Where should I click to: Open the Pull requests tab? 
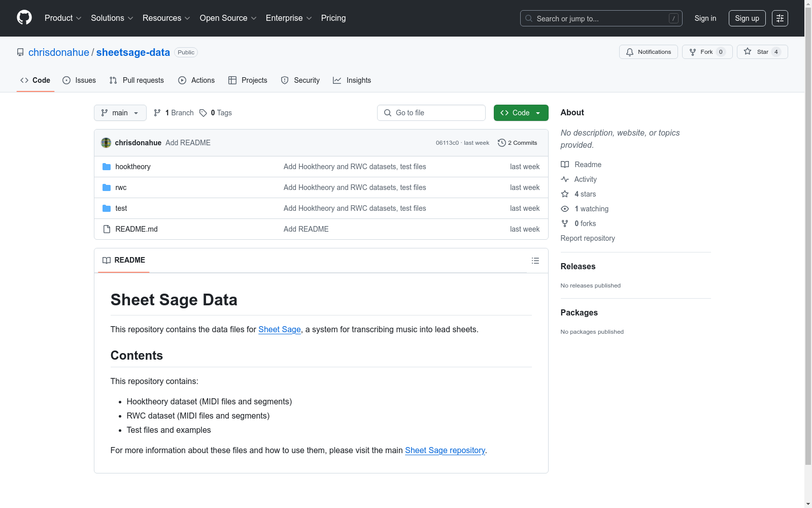tap(137, 80)
